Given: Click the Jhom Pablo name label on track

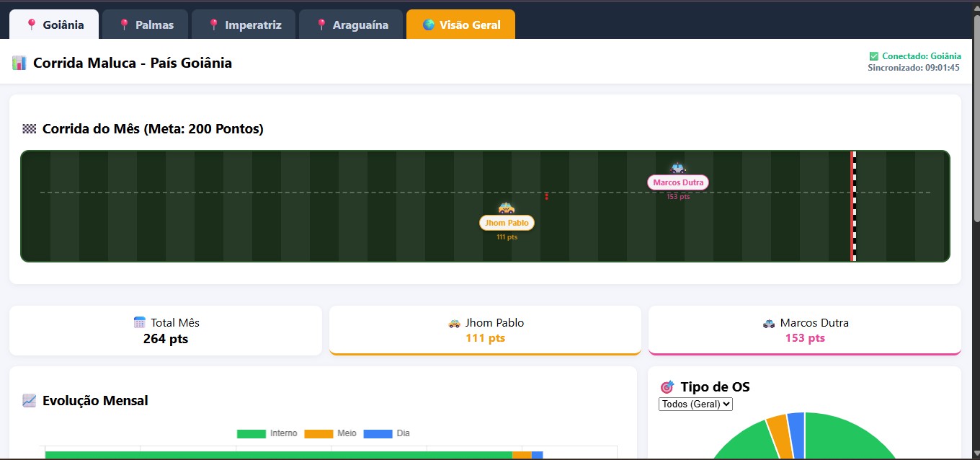Looking at the screenshot, I should tap(507, 223).
